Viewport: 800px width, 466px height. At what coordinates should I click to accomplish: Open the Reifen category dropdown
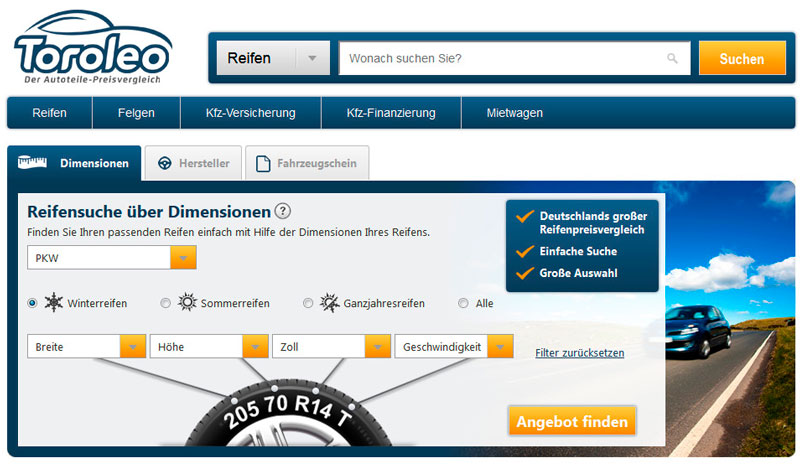click(x=273, y=59)
